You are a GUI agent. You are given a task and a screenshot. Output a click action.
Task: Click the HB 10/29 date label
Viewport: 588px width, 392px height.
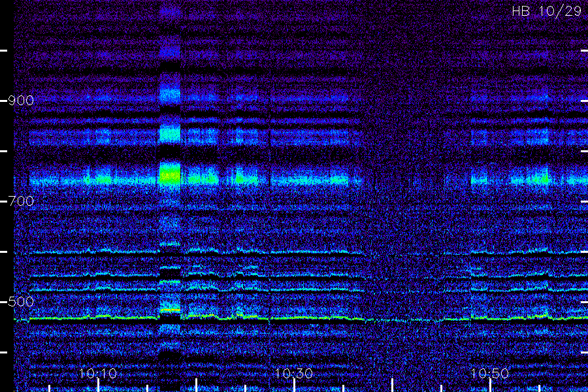pyautogui.click(x=546, y=11)
